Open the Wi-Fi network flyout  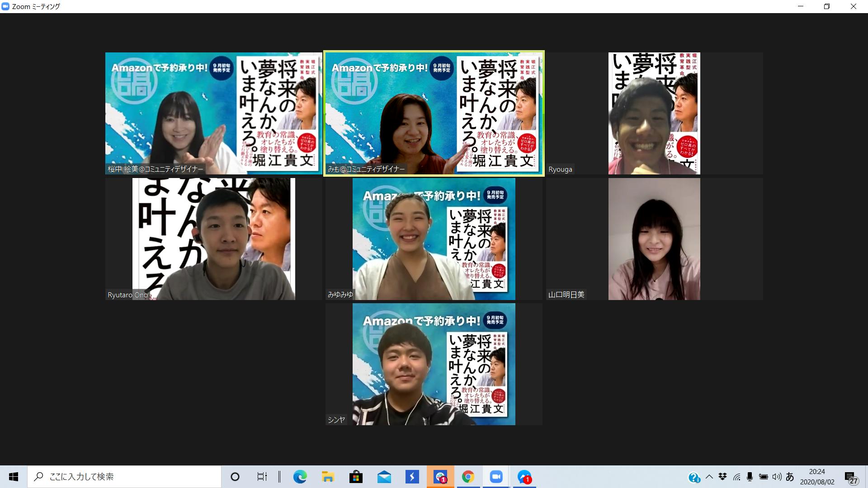click(x=736, y=477)
